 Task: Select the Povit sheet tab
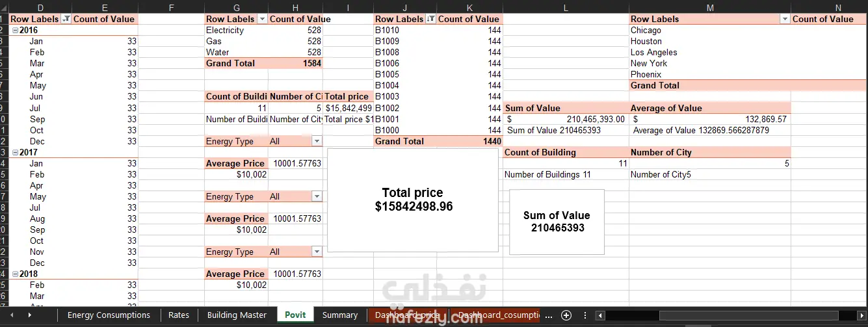pos(295,315)
